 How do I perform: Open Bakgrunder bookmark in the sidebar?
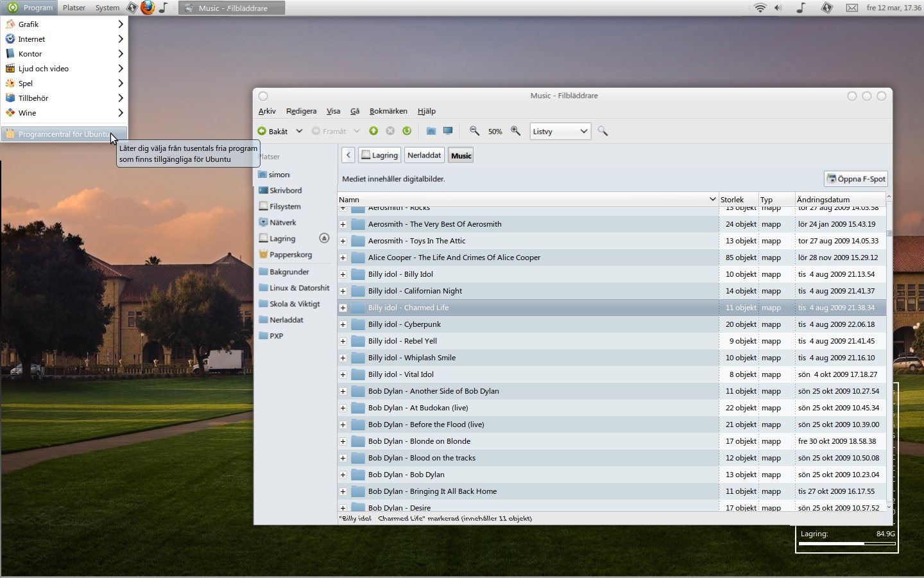tap(284, 272)
